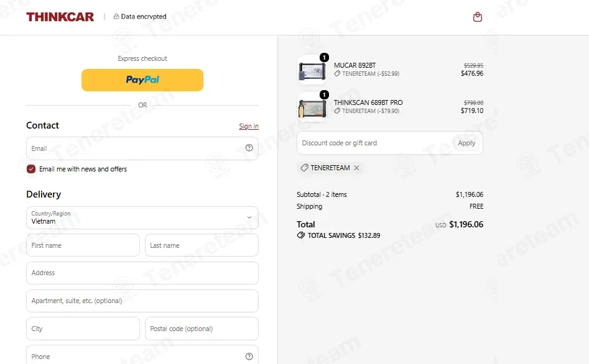Remove the TENERETEAM discount code
Image resolution: width=589 pixels, height=364 pixels.
[x=356, y=168]
